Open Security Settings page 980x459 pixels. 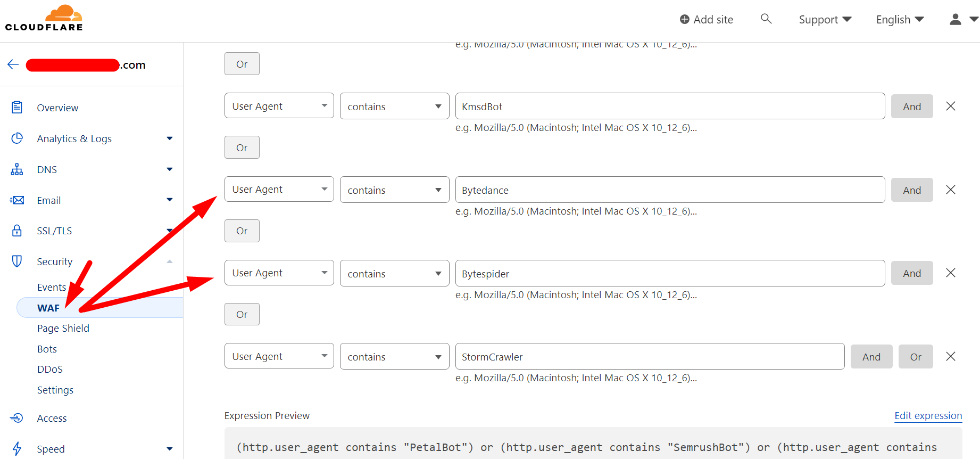pyautogui.click(x=55, y=390)
